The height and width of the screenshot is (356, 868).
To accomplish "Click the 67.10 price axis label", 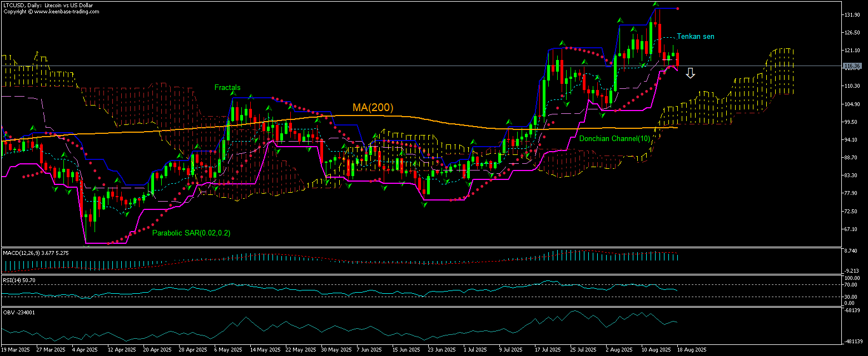I will point(851,229).
